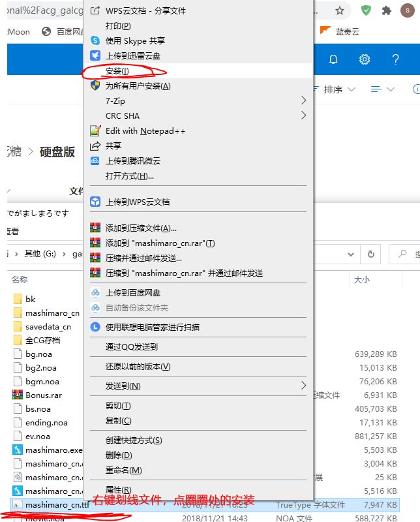Click the notification bell icon
The height and width of the screenshot is (522, 420).
333,59
